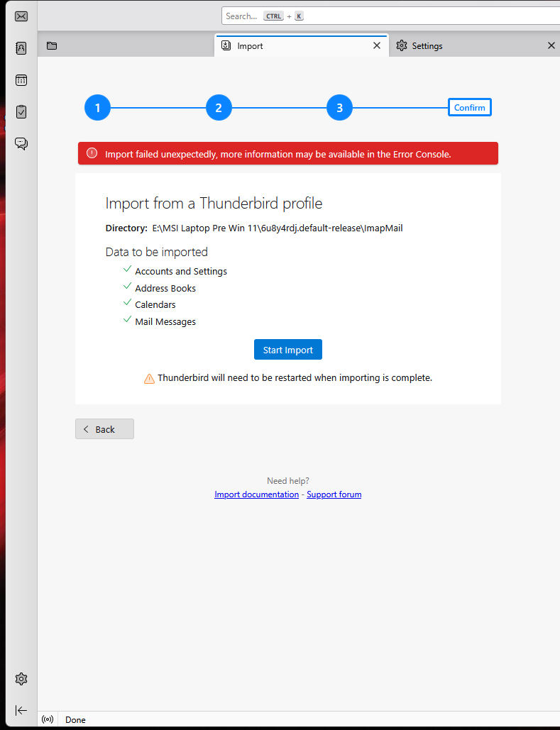Click the Back button
Viewport: 560px width, 730px height.
(104, 428)
